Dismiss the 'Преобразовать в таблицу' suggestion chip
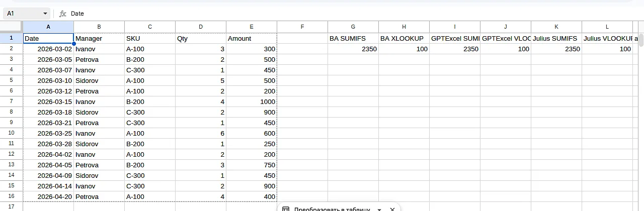The width and height of the screenshot is (644, 211). 392,209
